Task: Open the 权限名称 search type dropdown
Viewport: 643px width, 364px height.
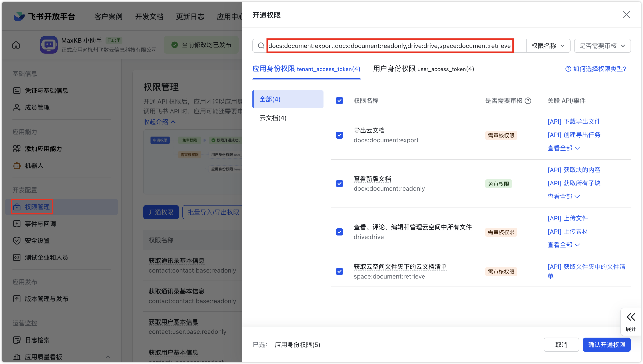Action: point(548,46)
